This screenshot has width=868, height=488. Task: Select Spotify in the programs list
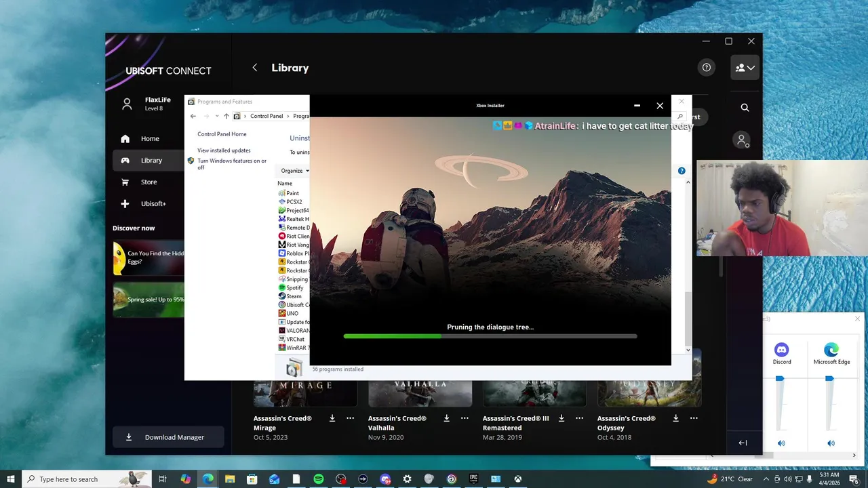point(294,288)
